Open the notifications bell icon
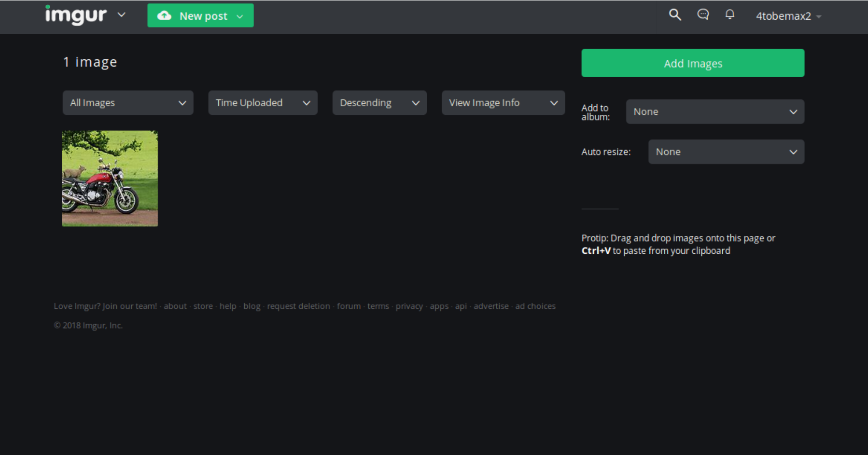868x455 pixels. pyautogui.click(x=730, y=14)
